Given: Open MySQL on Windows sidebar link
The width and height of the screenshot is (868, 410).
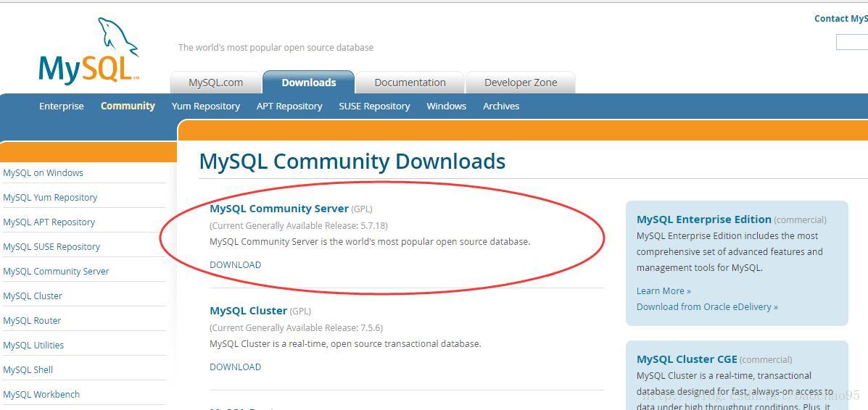Looking at the screenshot, I should pos(44,172).
